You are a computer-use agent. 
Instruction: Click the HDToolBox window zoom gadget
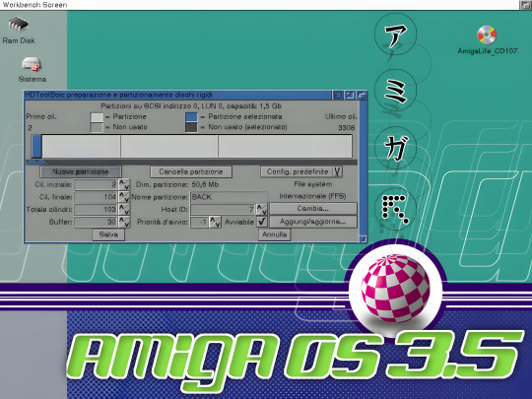(x=349, y=96)
